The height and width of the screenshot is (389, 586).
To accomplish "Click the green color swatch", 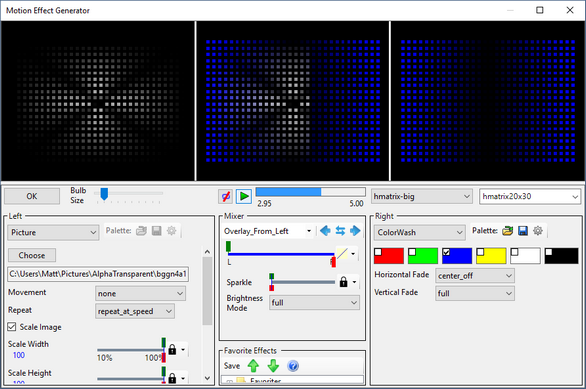I will 423,256.
